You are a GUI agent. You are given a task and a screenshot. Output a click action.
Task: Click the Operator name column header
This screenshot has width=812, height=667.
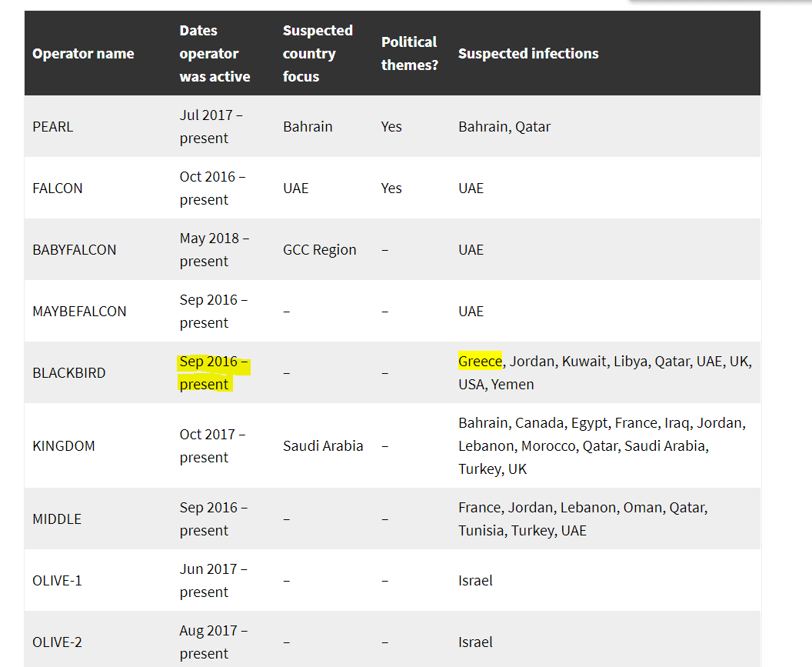click(83, 53)
